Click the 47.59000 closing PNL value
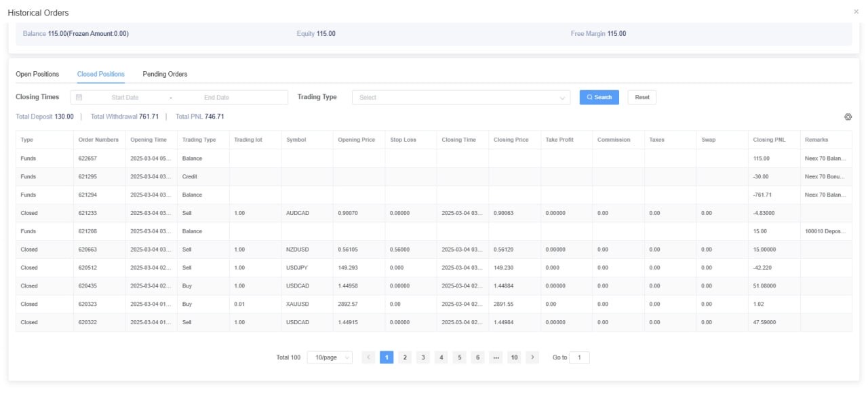Viewport: 868px width, 394px height. click(x=765, y=323)
